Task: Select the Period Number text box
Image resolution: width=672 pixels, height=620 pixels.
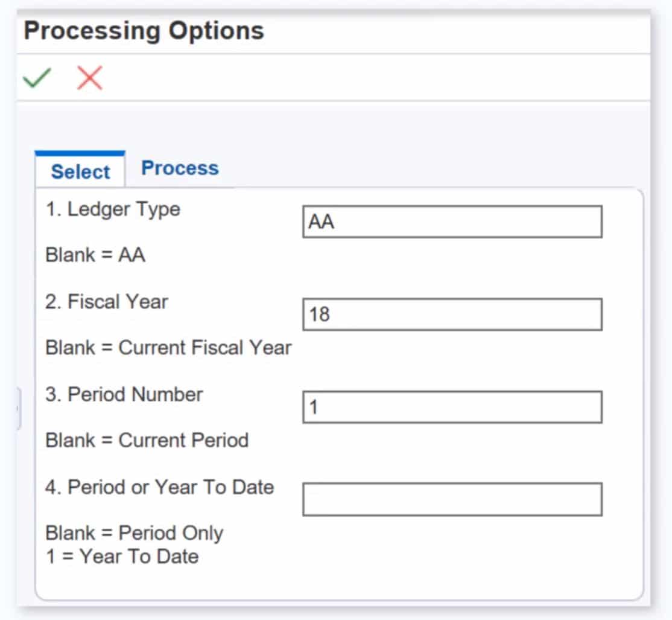Action: [x=452, y=407]
